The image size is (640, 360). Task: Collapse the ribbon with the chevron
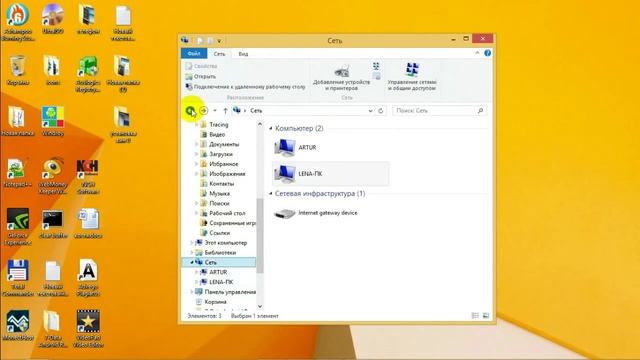pyautogui.click(x=477, y=53)
